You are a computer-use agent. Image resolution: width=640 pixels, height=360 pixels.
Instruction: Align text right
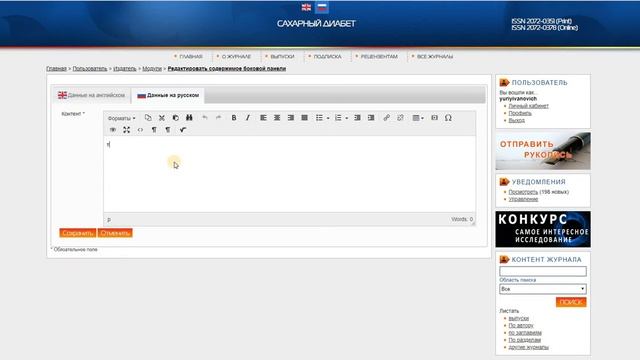(x=291, y=118)
